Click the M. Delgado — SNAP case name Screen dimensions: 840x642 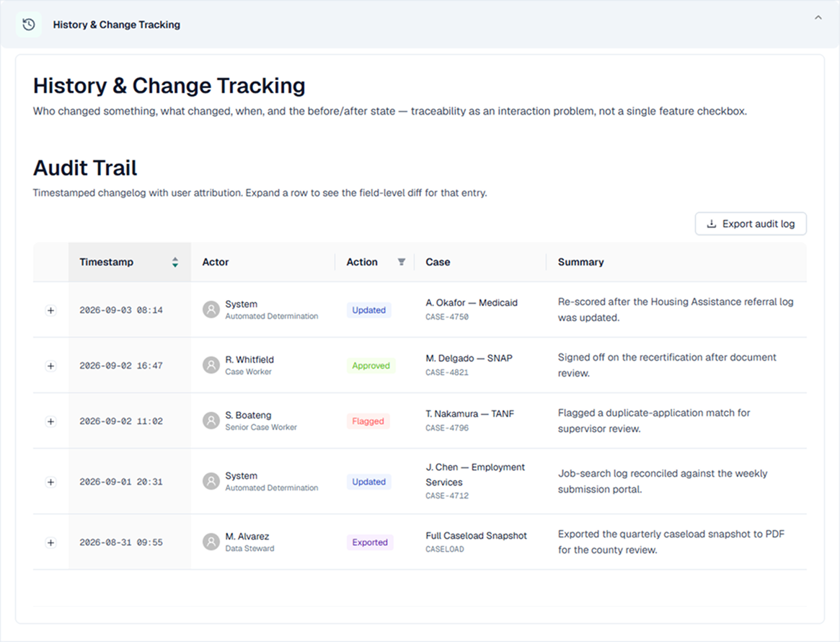[469, 358]
